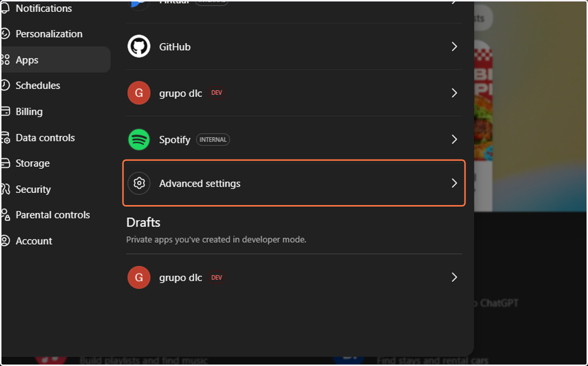The width and height of the screenshot is (588, 366).
Task: Click the Personalization sidebar icon
Action: point(5,34)
